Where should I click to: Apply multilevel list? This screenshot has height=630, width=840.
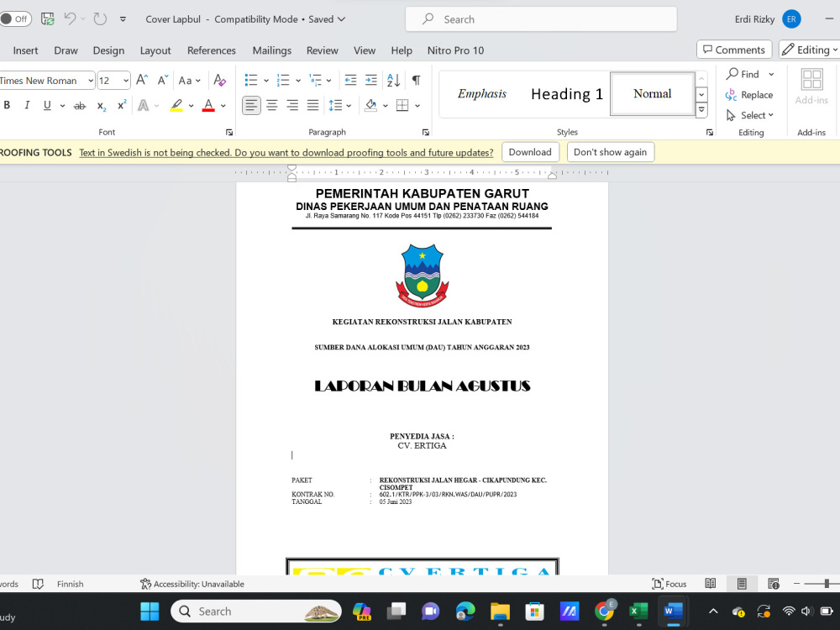click(316, 81)
